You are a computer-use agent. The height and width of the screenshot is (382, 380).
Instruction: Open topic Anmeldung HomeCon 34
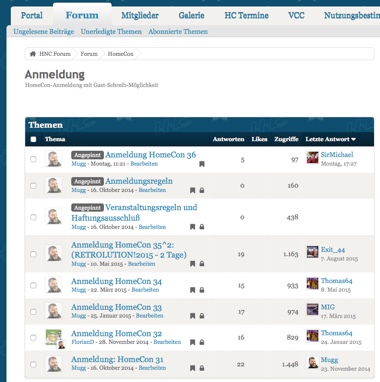[116, 281]
